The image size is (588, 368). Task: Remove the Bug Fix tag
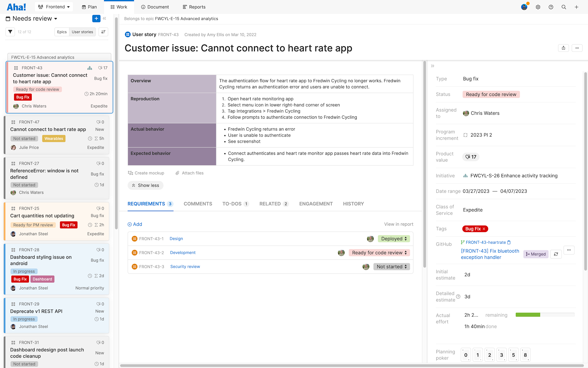click(x=484, y=229)
